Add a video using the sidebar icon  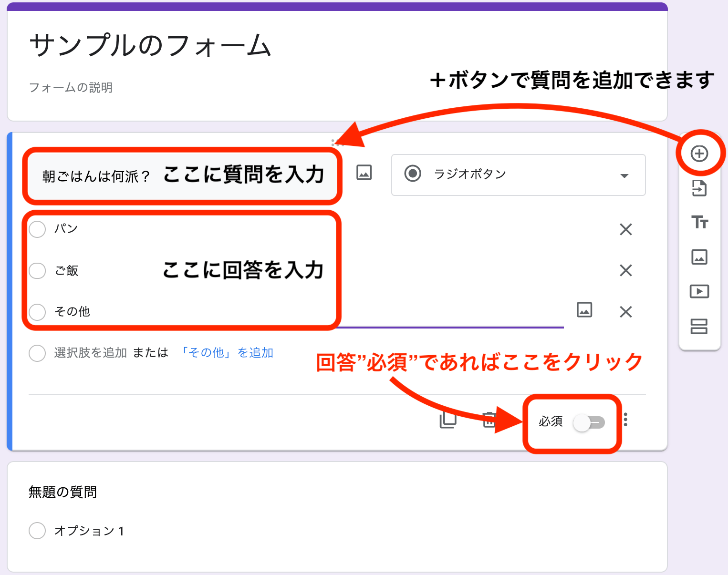click(x=699, y=291)
